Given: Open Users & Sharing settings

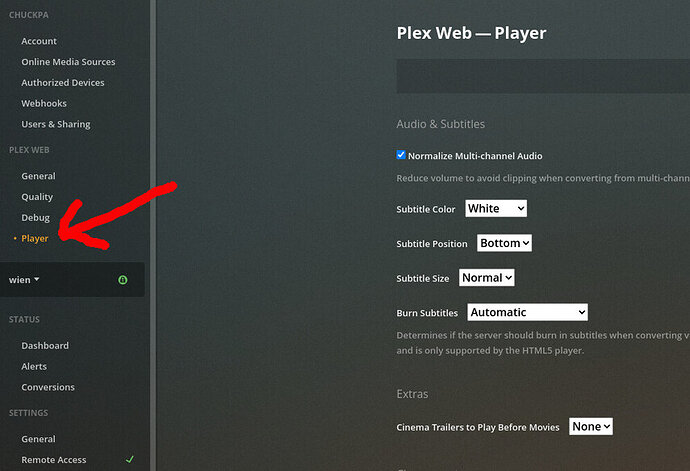Looking at the screenshot, I should 56,124.
